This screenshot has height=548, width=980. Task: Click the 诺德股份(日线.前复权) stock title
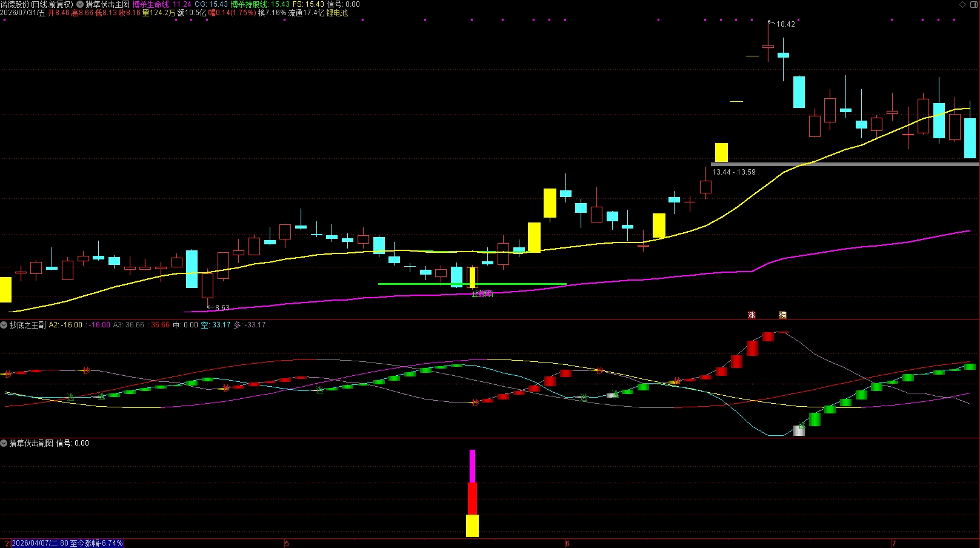(37, 4)
